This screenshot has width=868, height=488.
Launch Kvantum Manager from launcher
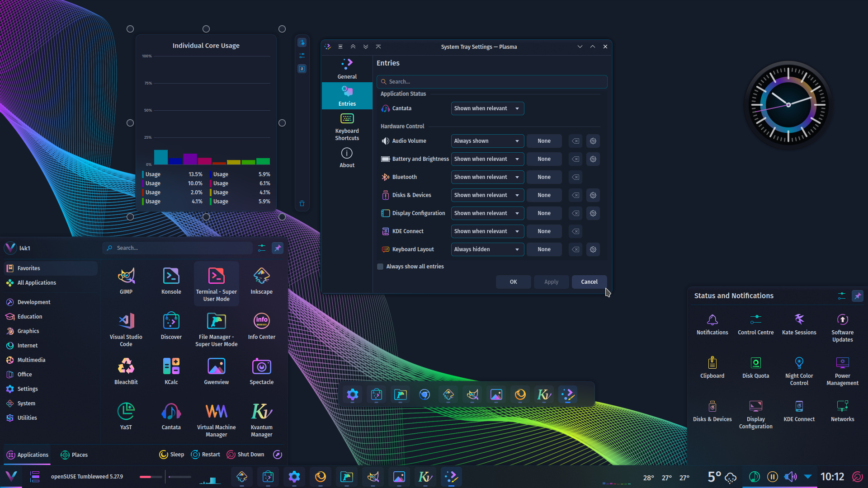coord(262,420)
